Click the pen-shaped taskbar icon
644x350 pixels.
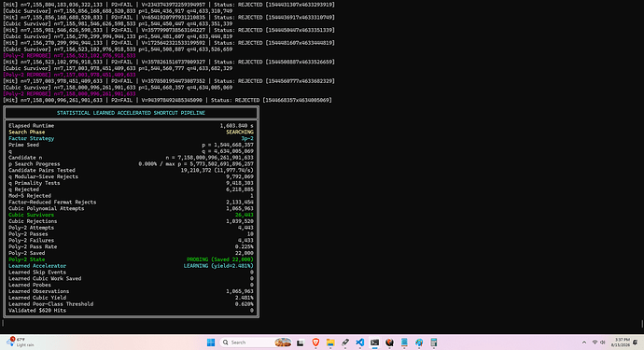coord(345,343)
